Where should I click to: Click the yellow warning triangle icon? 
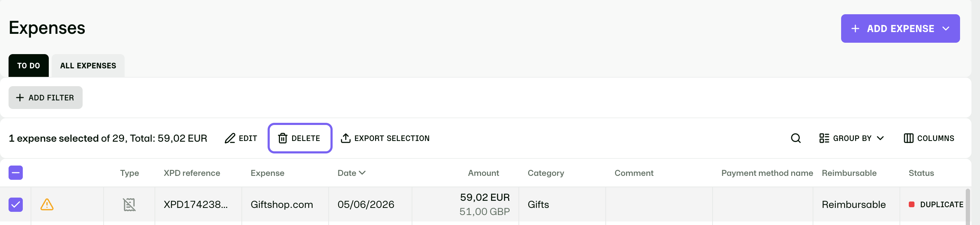47,204
